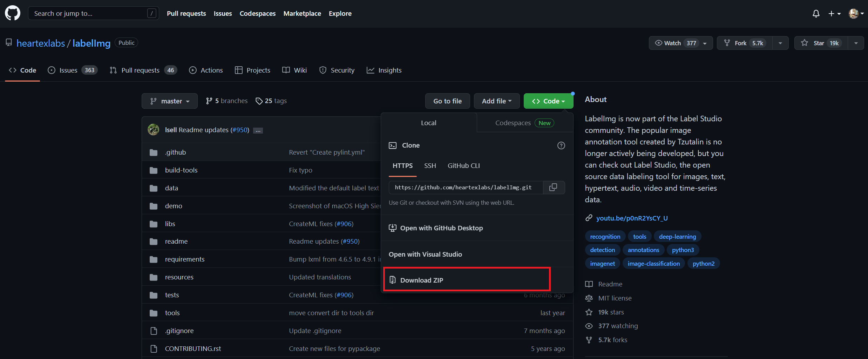Click the CONTRIBUTING.rst file icon
Screen dimensions: 868x359
coord(154,349)
